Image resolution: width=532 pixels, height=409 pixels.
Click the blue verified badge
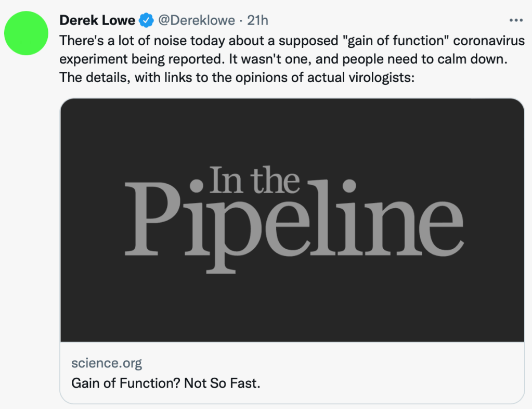[147, 20]
